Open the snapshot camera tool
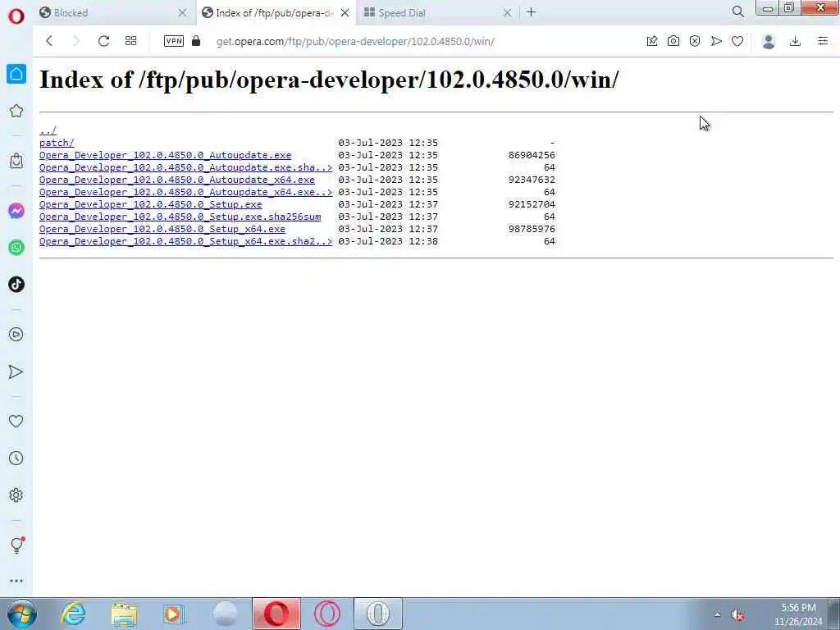Viewport: 840px width, 630px height. (673, 41)
